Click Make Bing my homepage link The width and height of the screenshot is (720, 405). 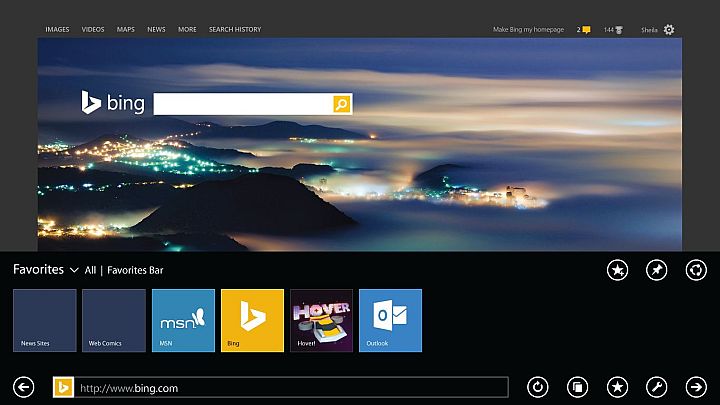529,29
